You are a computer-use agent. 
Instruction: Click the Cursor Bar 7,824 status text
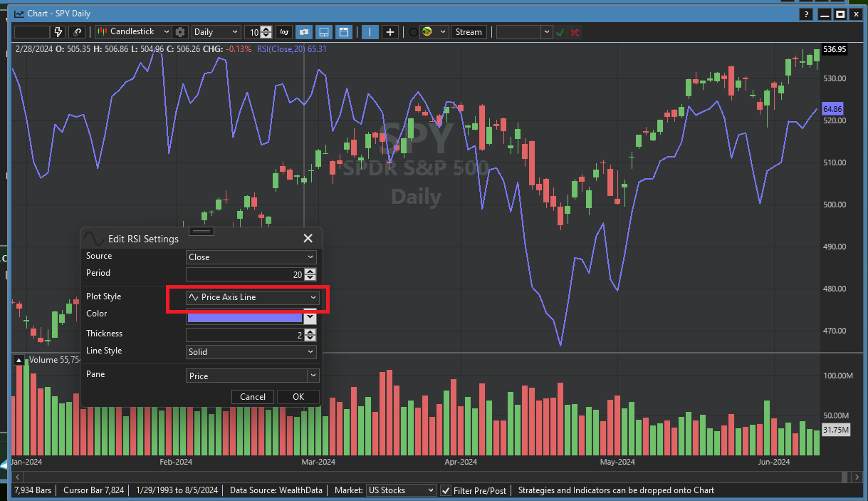click(93, 490)
